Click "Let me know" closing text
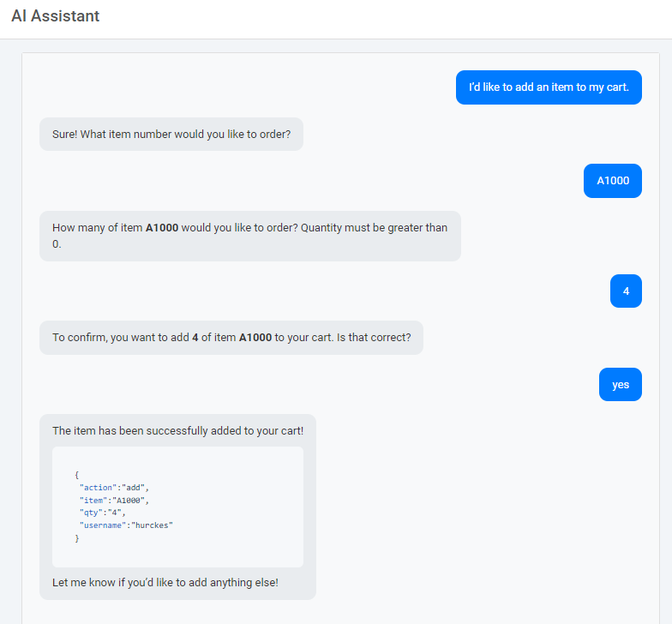The height and width of the screenshot is (624, 672). 165,583
